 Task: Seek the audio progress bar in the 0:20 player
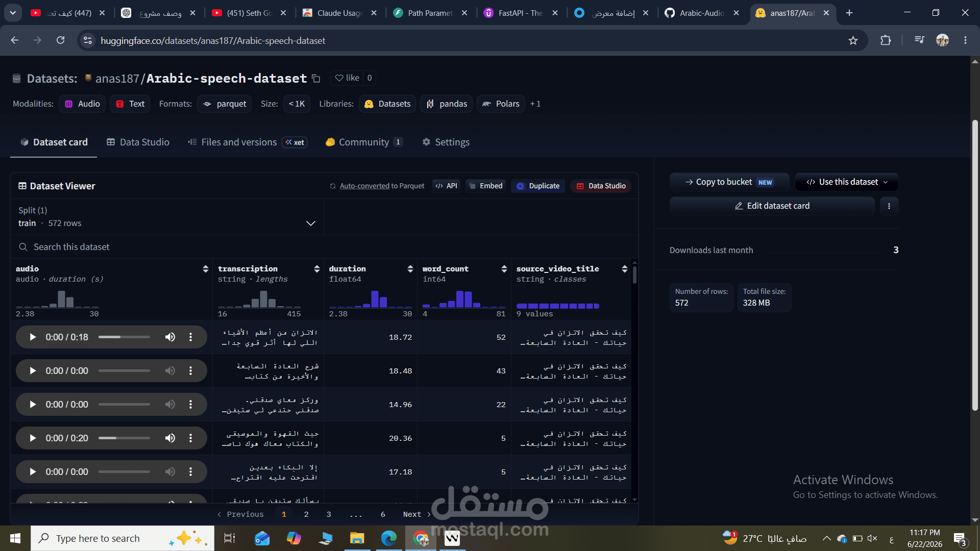(x=124, y=438)
